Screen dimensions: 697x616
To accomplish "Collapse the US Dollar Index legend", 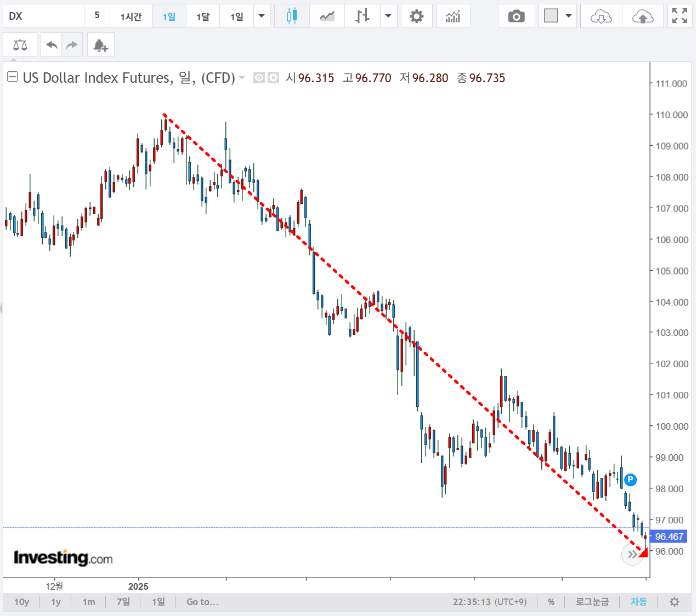I will point(12,77).
